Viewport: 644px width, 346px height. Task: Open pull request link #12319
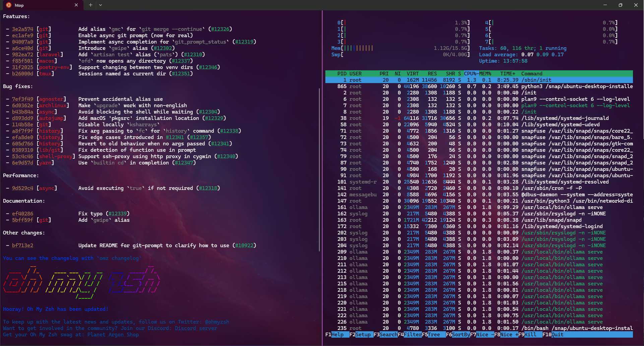click(x=244, y=42)
